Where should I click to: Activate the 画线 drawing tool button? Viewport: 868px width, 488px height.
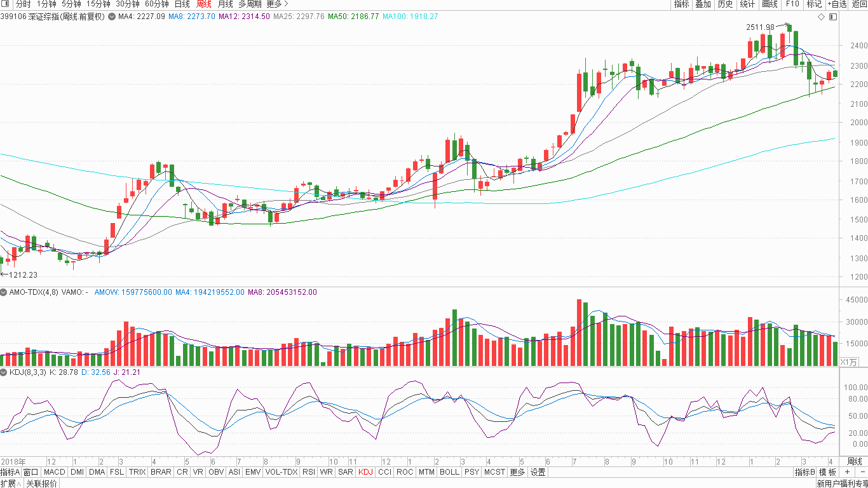click(x=770, y=4)
